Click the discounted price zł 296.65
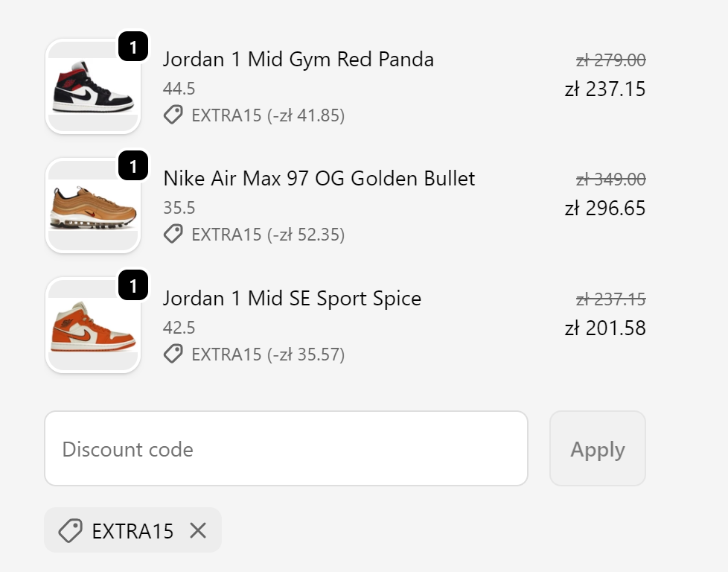728x572 pixels. (605, 208)
